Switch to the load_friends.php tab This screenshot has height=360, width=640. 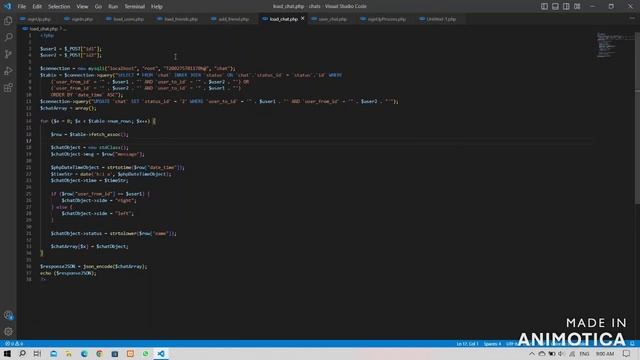pyautogui.click(x=180, y=19)
